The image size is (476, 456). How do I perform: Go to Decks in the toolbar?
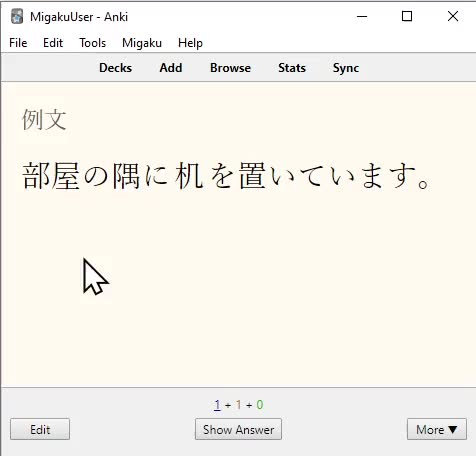[x=116, y=68]
